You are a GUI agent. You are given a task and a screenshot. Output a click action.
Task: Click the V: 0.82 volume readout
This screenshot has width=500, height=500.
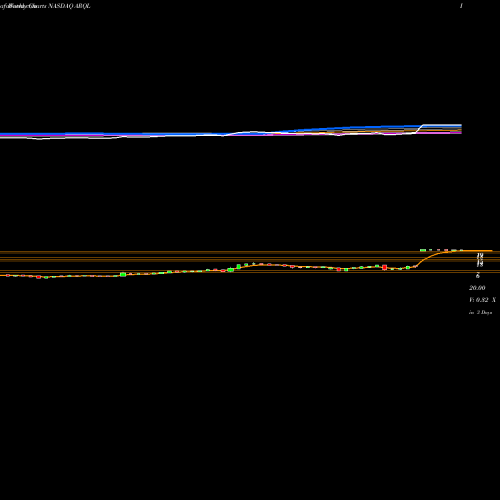(x=482, y=300)
